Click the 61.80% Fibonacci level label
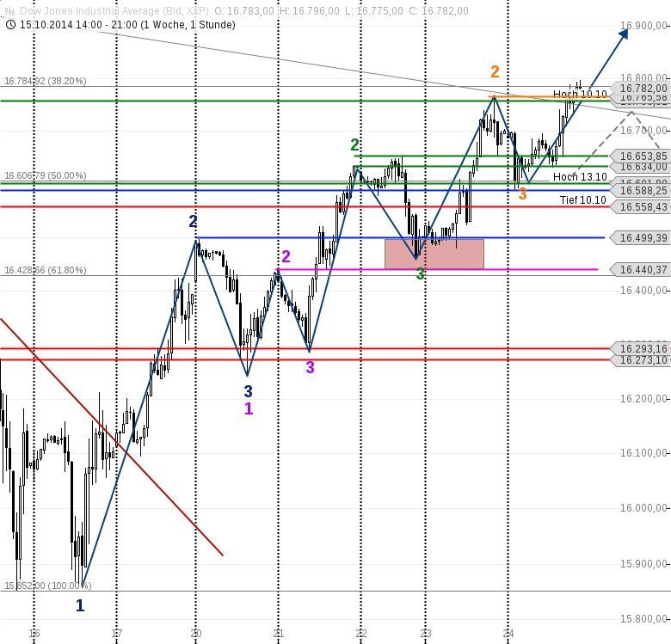Image resolution: width=671 pixels, height=644 pixels. coord(45,270)
